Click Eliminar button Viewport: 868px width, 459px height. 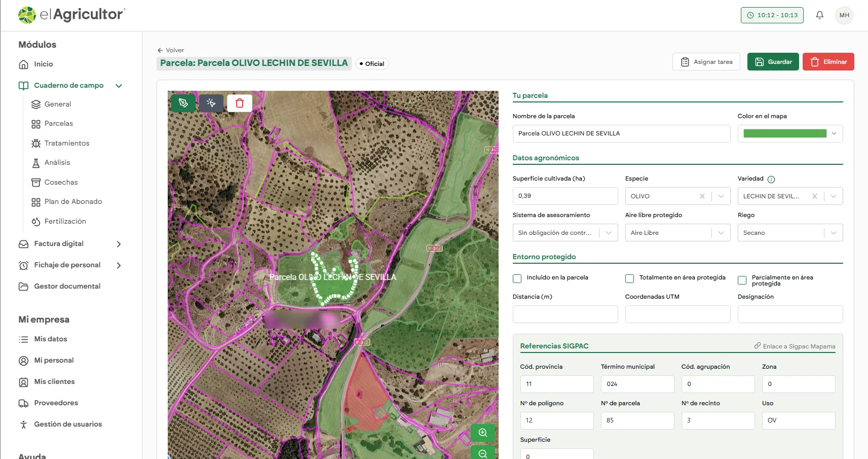click(x=828, y=62)
